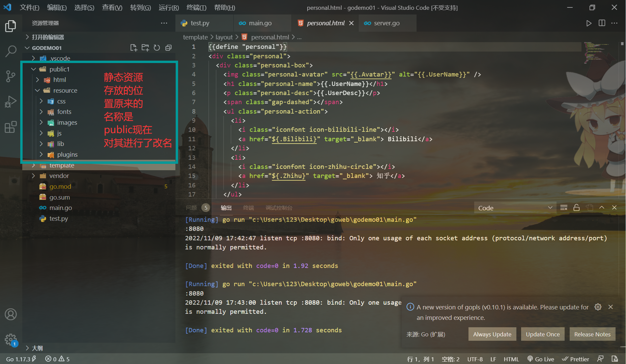Open the Source Control view
Viewport: 626px width, 364px height.
11,76
